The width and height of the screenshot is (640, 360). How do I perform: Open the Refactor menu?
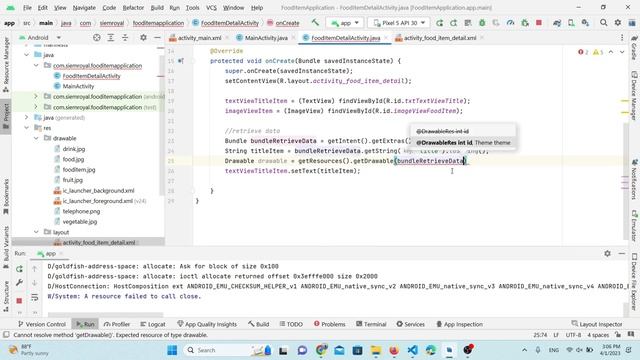(133, 7)
